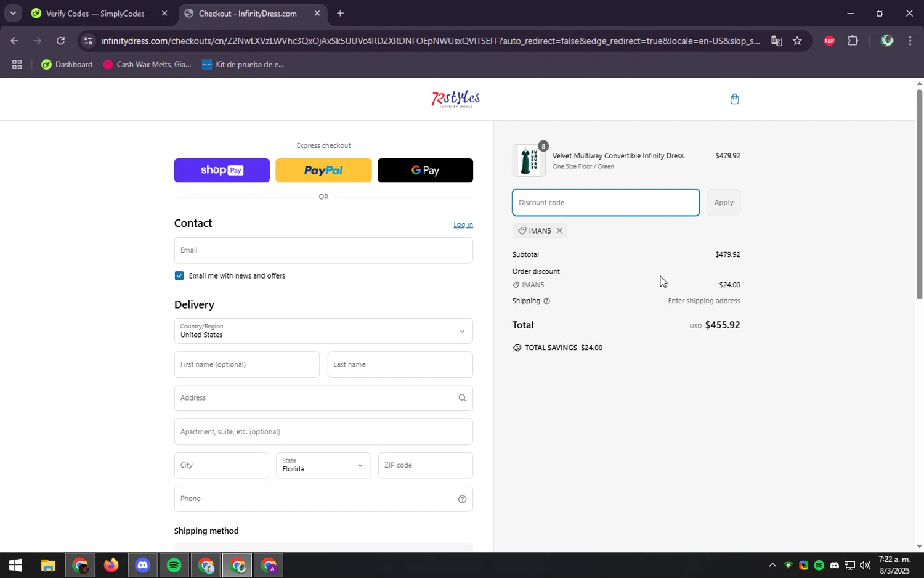Open the shopping bag cart icon
Viewport: 924px width, 578px height.
pyautogui.click(x=734, y=99)
